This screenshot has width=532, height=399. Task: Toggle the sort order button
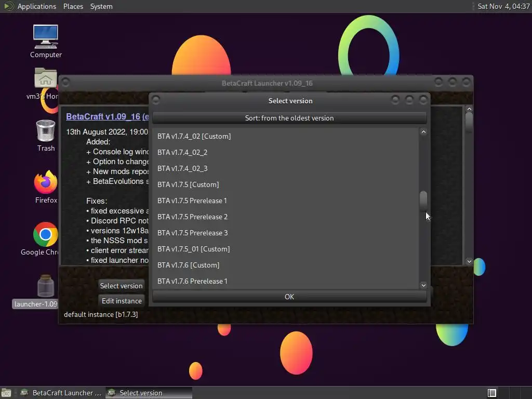(289, 118)
